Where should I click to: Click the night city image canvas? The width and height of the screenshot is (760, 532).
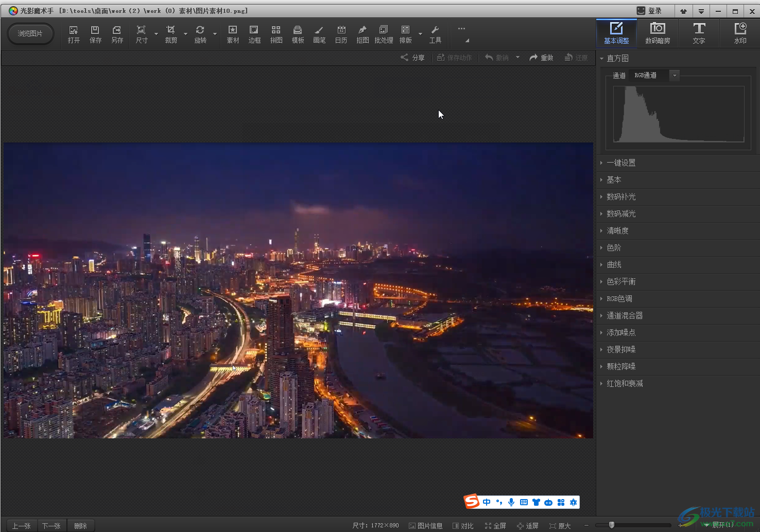pos(298,290)
